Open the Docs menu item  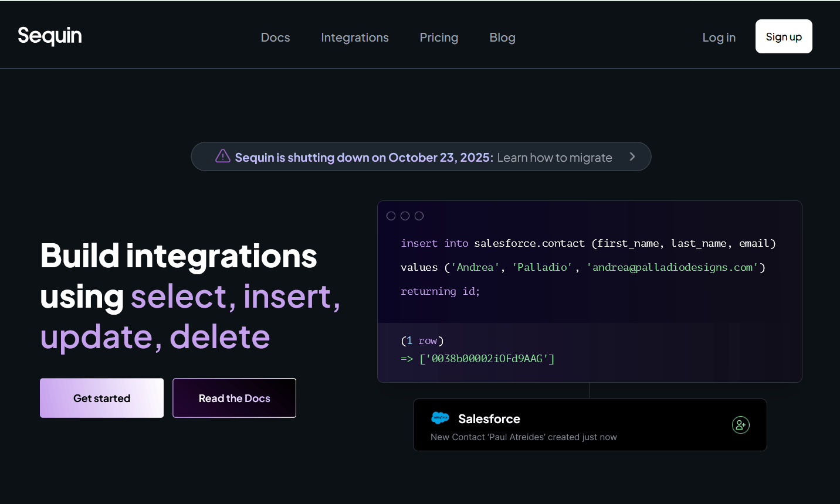point(275,38)
